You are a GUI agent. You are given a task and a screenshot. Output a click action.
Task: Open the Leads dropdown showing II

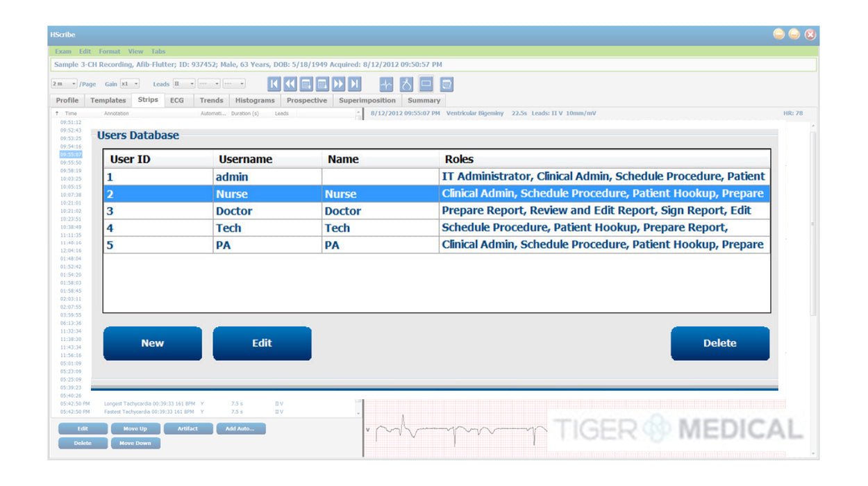[x=183, y=83]
